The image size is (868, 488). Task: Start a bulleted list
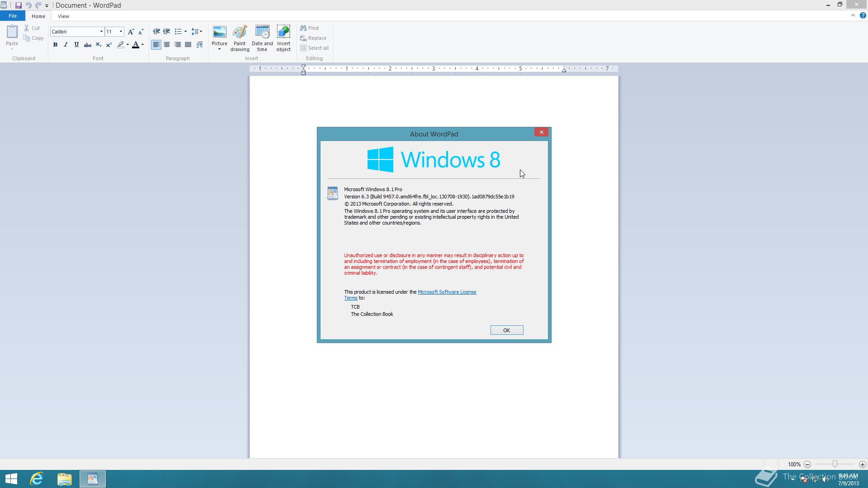click(x=178, y=32)
